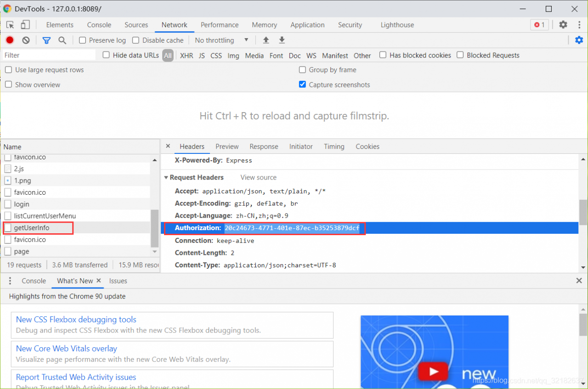Uncheck Capture screenshots
Image resolution: width=588 pixels, height=389 pixels.
302,85
